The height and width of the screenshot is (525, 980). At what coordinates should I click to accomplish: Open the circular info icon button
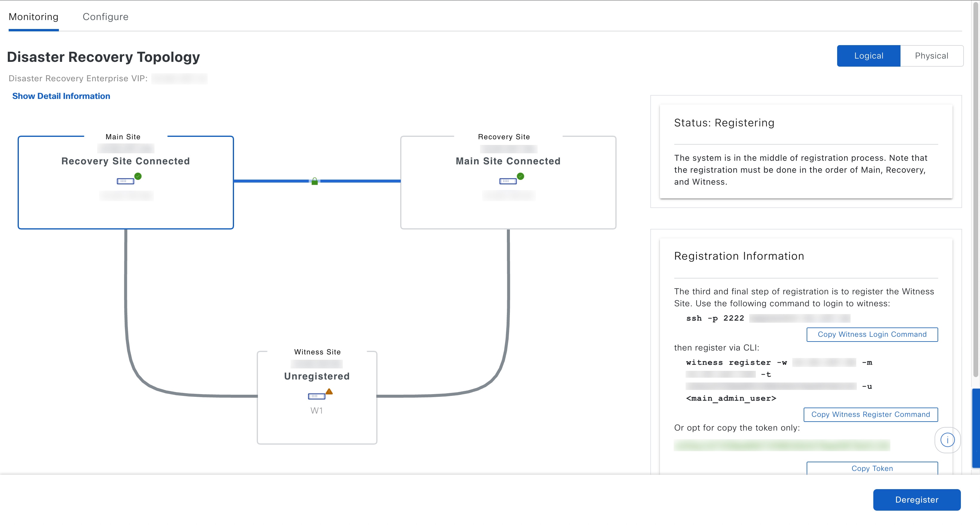pyautogui.click(x=947, y=440)
